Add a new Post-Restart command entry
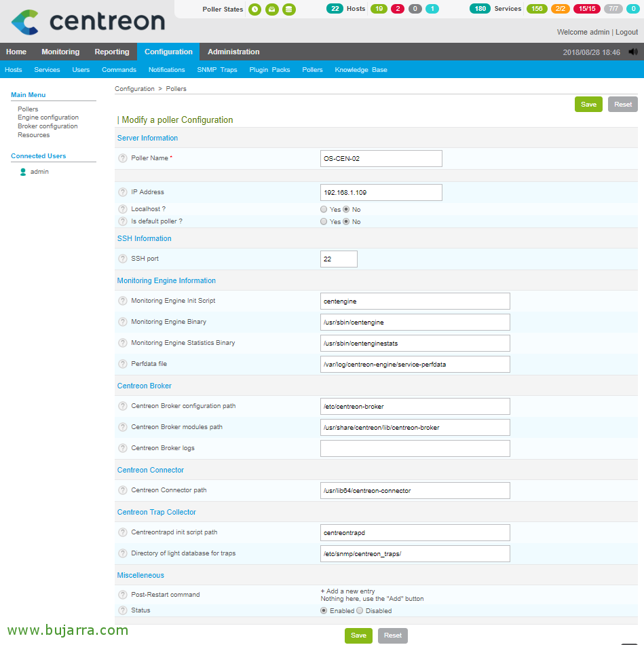The height and width of the screenshot is (645, 644). pos(347,591)
